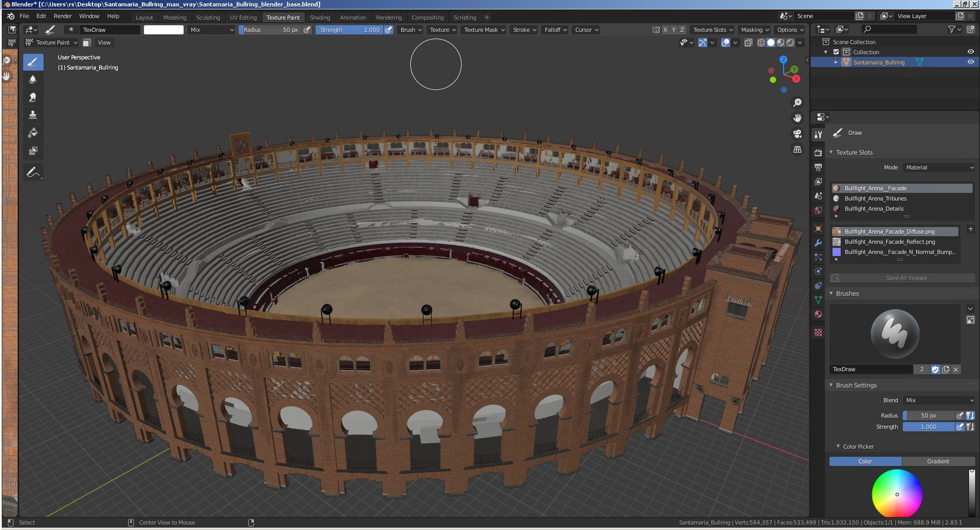Collapse the Color Picker section
This screenshot has width=980, height=530.
[838, 447]
